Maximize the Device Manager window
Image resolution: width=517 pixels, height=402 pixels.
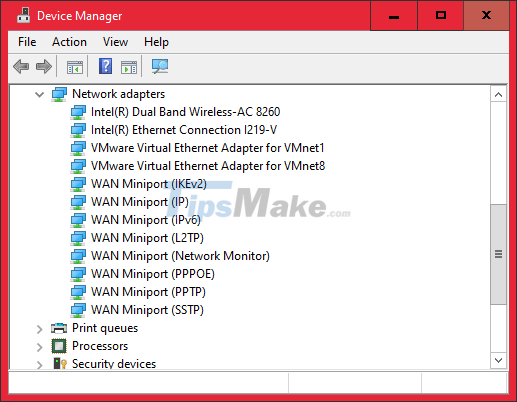(x=441, y=15)
